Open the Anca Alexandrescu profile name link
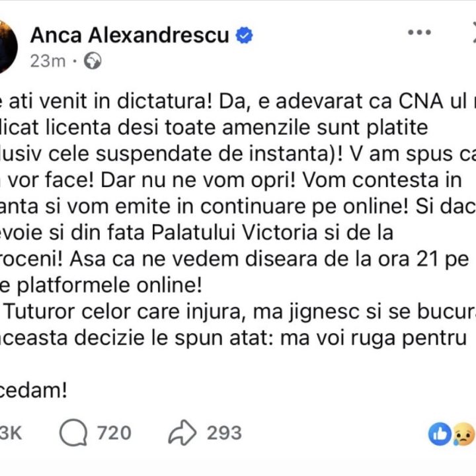 click(129, 35)
